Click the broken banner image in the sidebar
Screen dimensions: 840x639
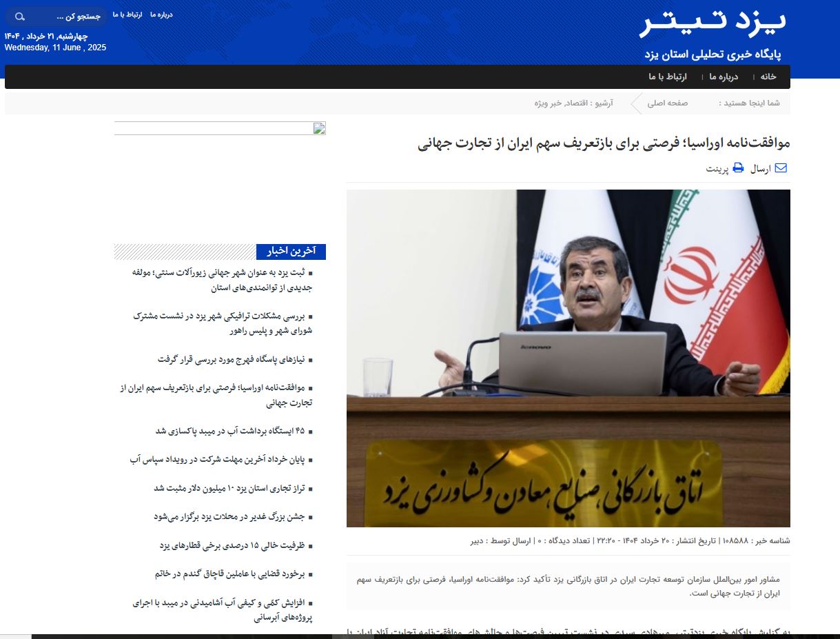tap(220, 128)
